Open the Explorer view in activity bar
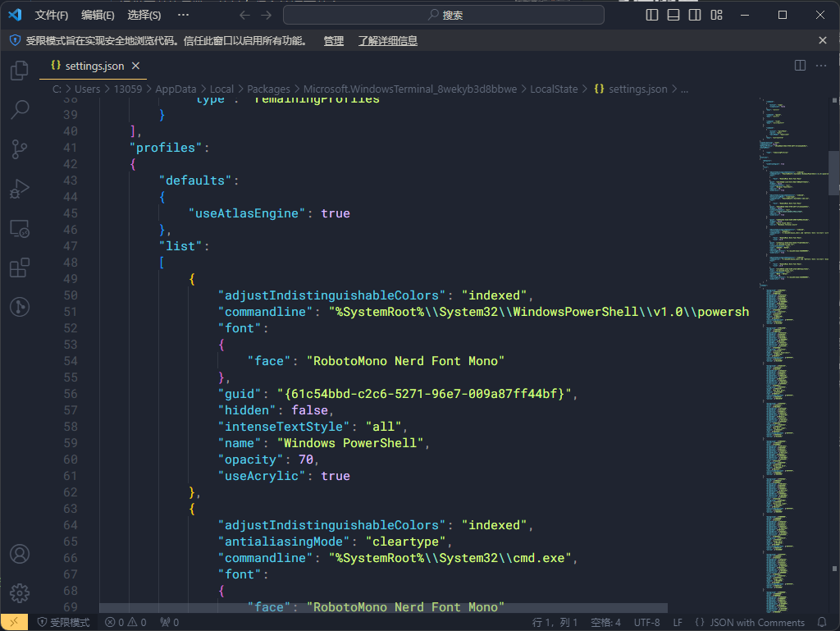840x631 pixels. tap(20, 71)
